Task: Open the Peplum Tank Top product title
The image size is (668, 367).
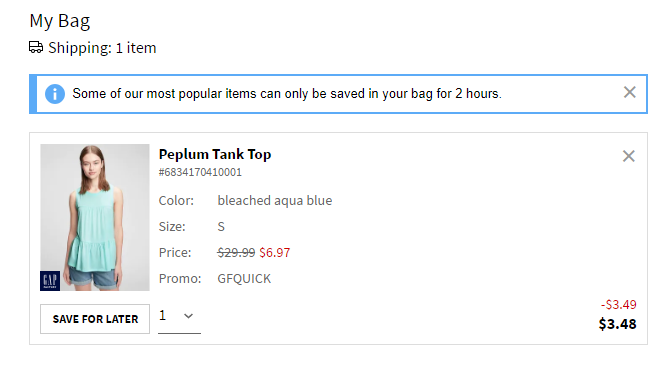Action: [215, 154]
